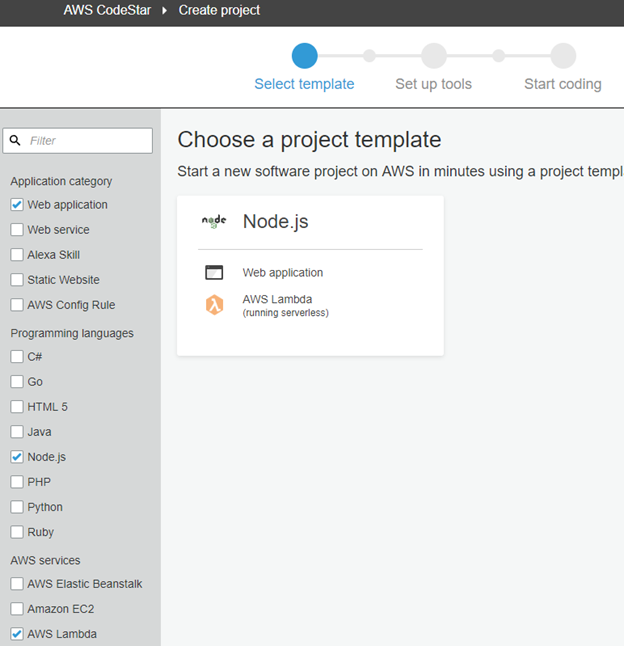
Task: Click the Set up tools step circle
Action: tap(434, 56)
